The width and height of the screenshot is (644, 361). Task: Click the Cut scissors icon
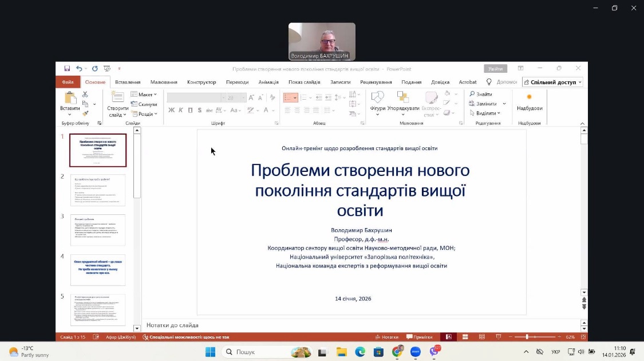point(85,95)
